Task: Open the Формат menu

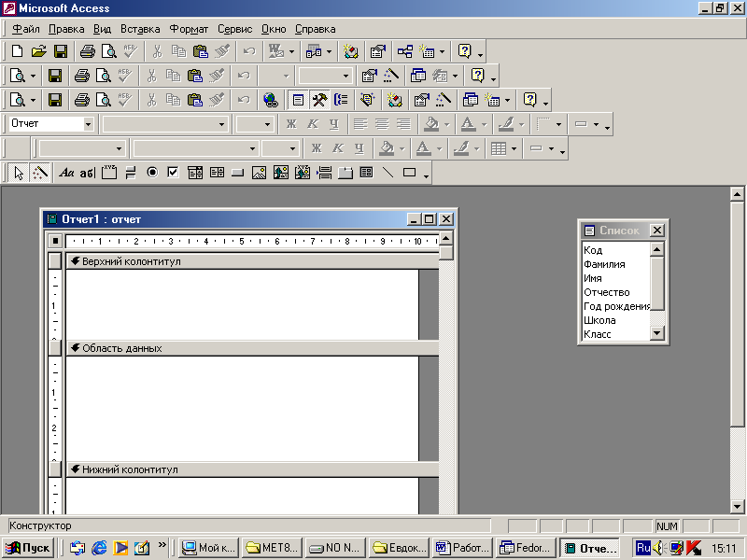Action: point(189,29)
